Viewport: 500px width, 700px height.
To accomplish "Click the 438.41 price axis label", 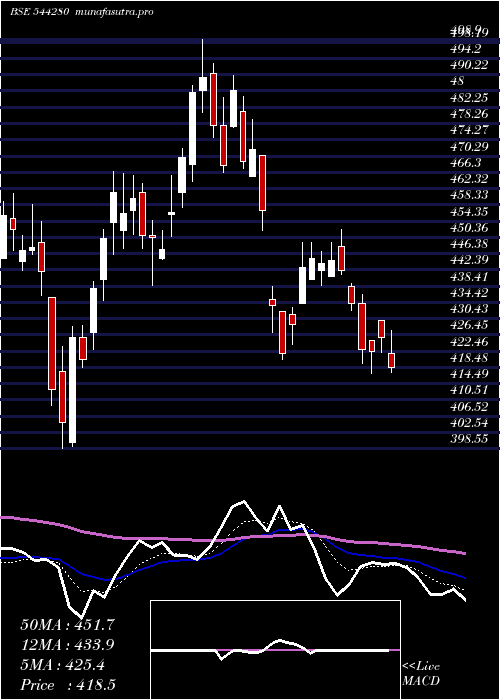I will click(x=469, y=276).
